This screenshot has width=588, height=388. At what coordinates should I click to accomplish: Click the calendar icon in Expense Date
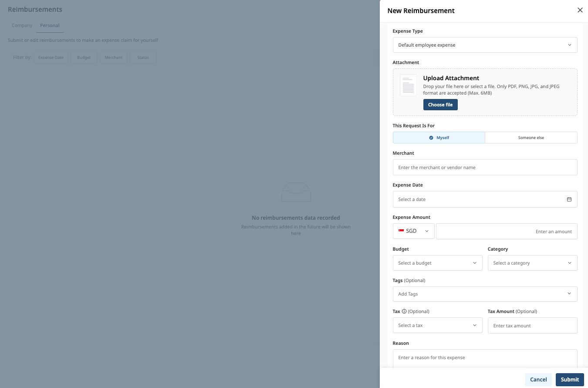(x=569, y=199)
